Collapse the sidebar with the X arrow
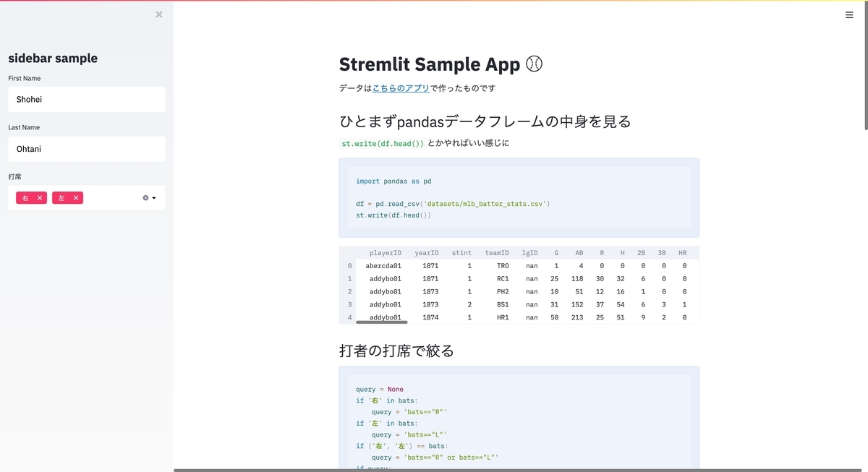 pyautogui.click(x=158, y=14)
